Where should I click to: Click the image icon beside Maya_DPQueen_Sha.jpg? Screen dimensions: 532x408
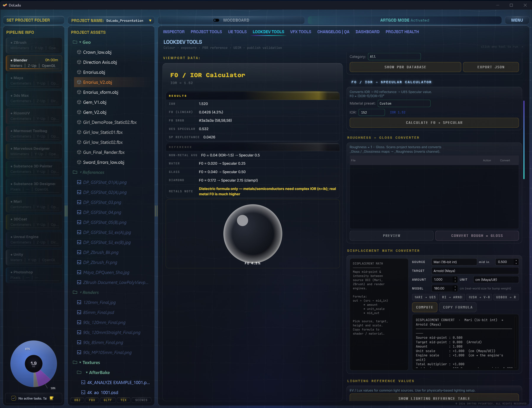click(x=79, y=272)
